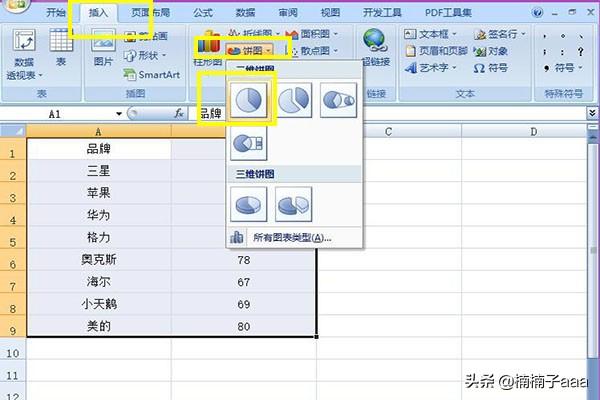This screenshot has width=600, height=400.
Task: Open the 剪贴画 clip art pane
Action: [146, 36]
